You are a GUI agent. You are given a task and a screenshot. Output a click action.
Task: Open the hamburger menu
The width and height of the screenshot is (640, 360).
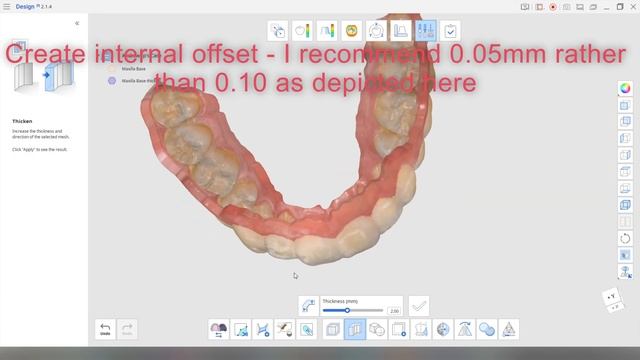tap(7, 7)
